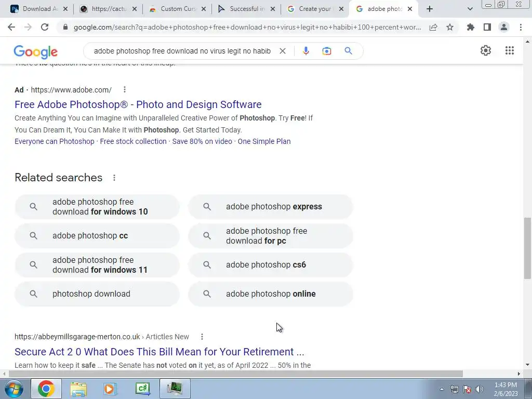The image size is (532, 399).
Task: Open the volume control in system tray
Action: 479,389
